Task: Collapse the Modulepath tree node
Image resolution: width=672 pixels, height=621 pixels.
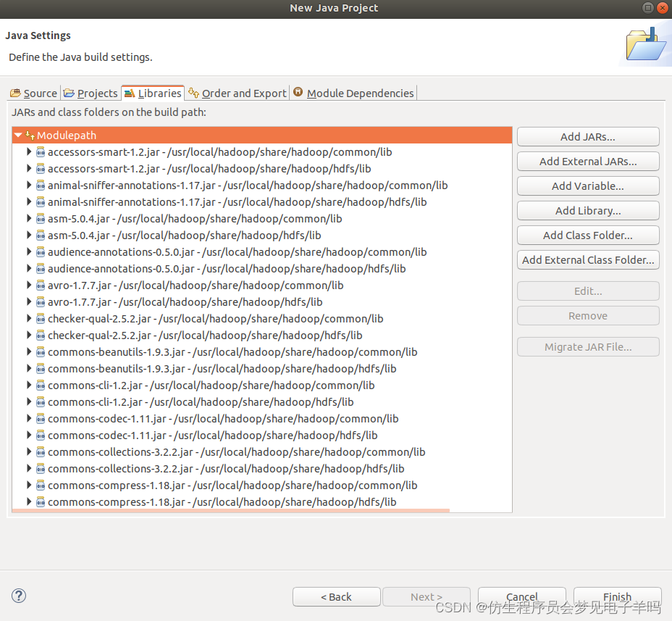Action: pos(18,135)
